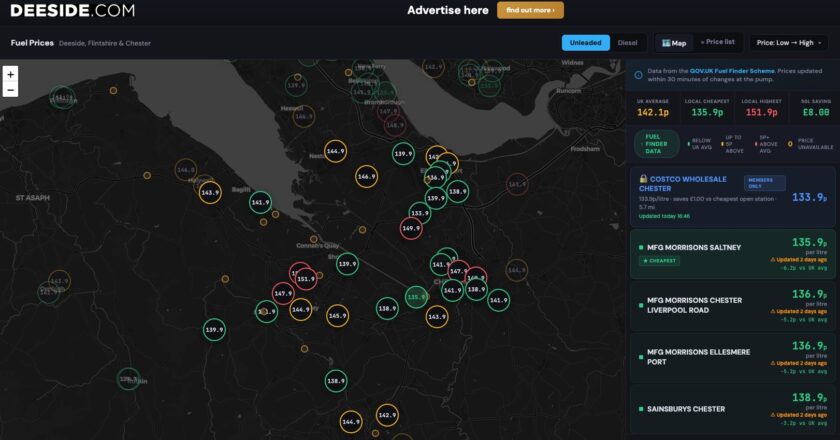This screenshot has width=840, height=440.
Task: Click the find out more button
Action: coord(530,10)
